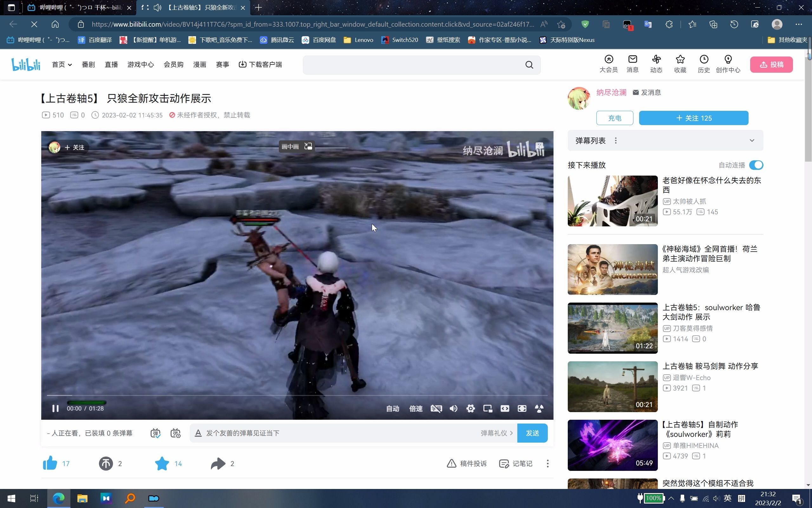Give a coin to the video

click(106, 463)
